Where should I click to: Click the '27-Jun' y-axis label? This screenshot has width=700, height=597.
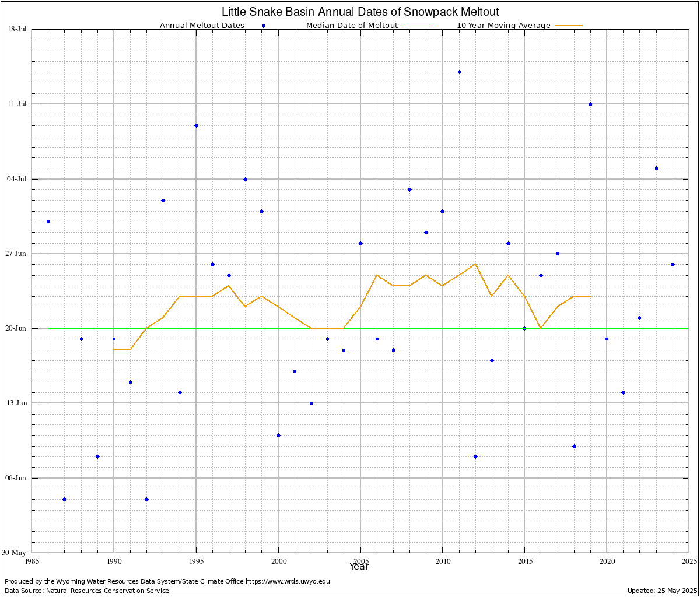tap(17, 254)
